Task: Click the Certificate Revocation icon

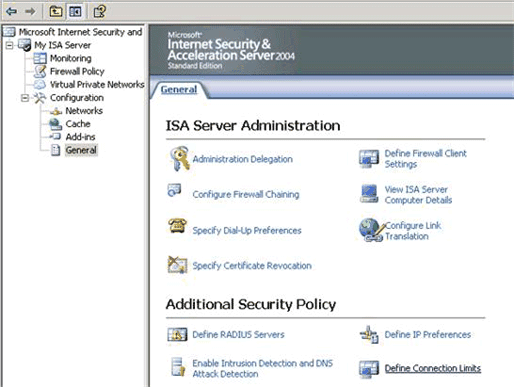Action: pos(177,265)
